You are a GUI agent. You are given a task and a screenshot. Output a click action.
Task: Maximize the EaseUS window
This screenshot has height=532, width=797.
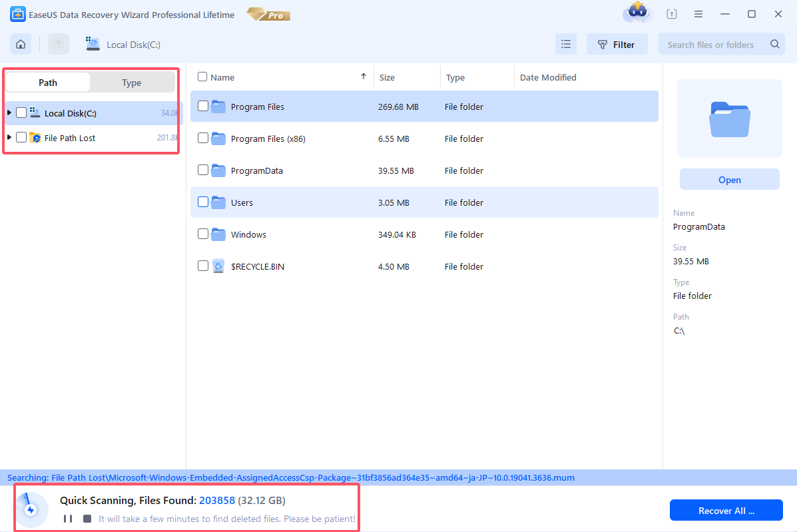[751, 14]
